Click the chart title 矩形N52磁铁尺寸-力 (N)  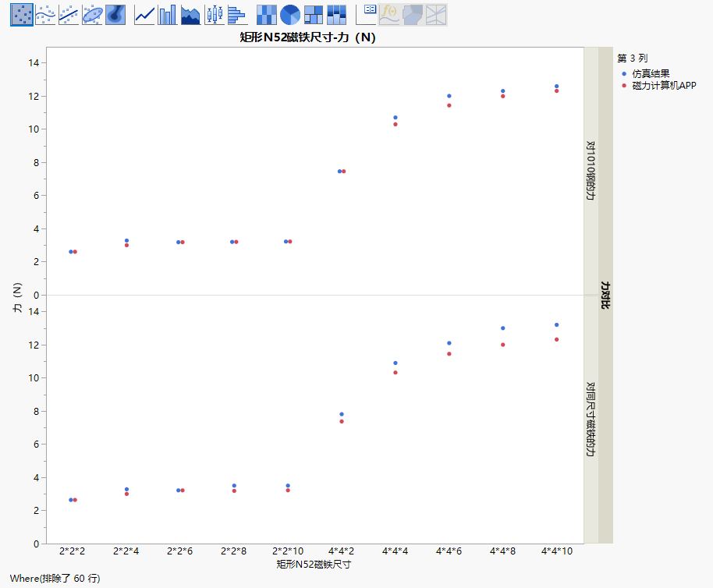[x=307, y=37]
